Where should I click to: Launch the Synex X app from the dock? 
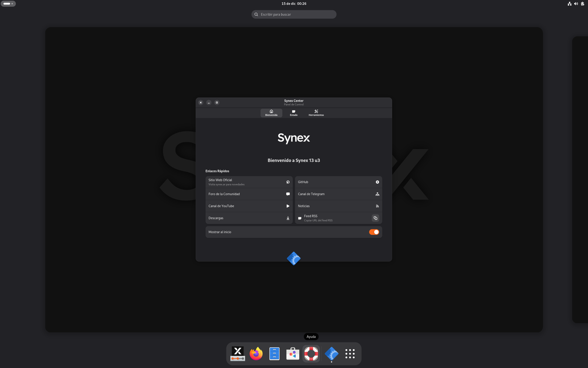(x=238, y=354)
